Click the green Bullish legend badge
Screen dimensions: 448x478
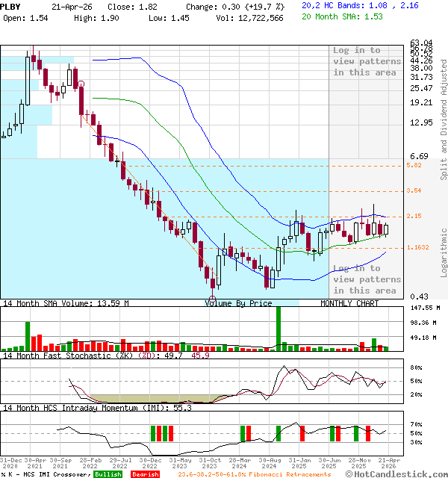[x=108, y=474]
